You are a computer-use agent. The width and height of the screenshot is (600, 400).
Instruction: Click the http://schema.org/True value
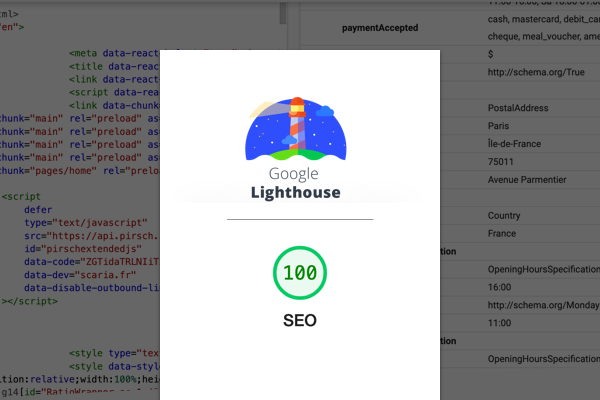[536, 72]
